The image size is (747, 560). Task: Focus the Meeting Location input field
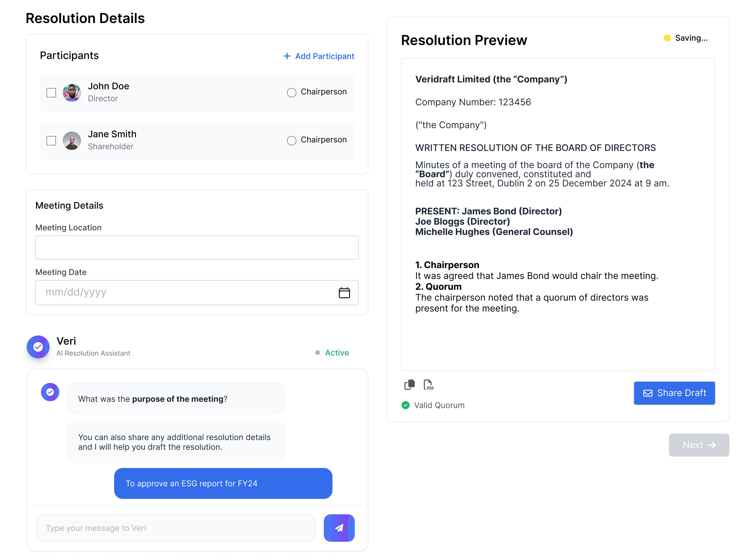[x=197, y=247]
